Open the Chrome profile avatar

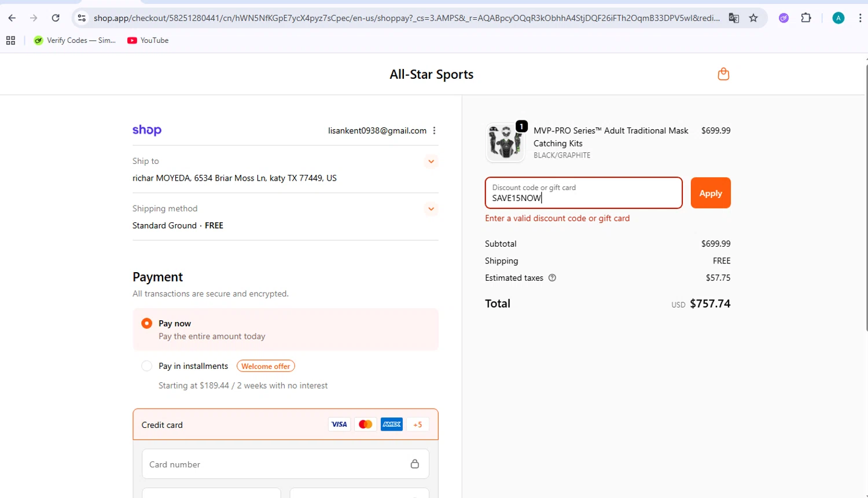838,18
